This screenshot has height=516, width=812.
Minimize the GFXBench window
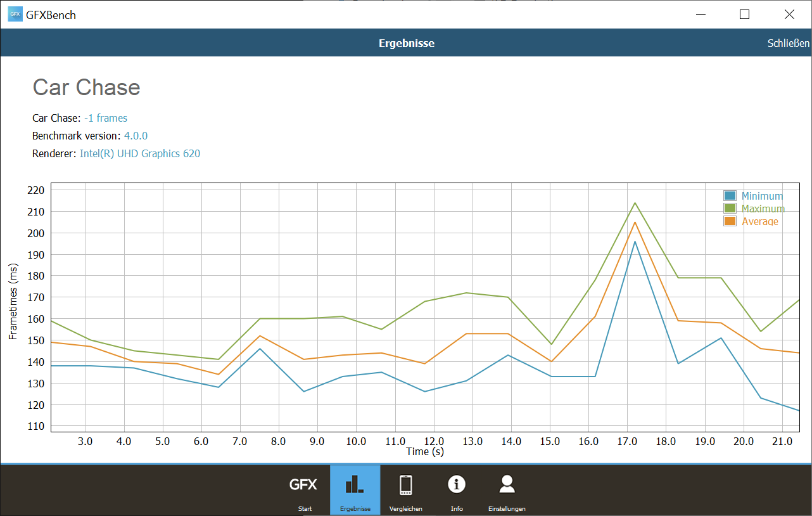(700, 14)
